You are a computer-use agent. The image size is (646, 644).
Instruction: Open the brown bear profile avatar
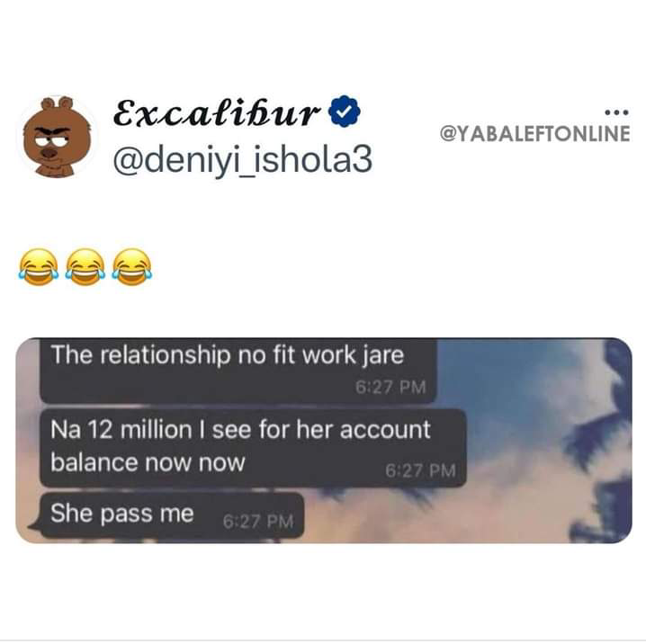[x=58, y=137]
